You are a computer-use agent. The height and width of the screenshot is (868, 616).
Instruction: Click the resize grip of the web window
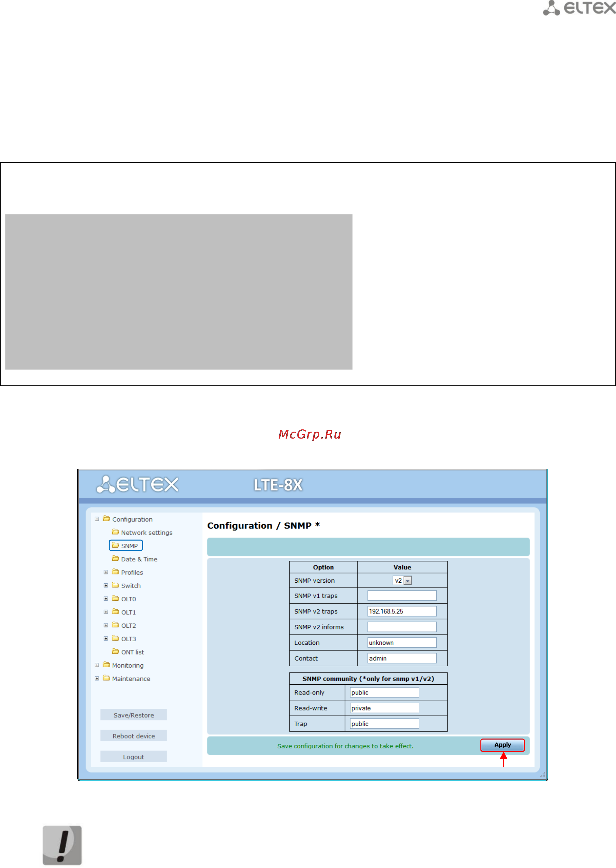pyautogui.click(x=542, y=775)
